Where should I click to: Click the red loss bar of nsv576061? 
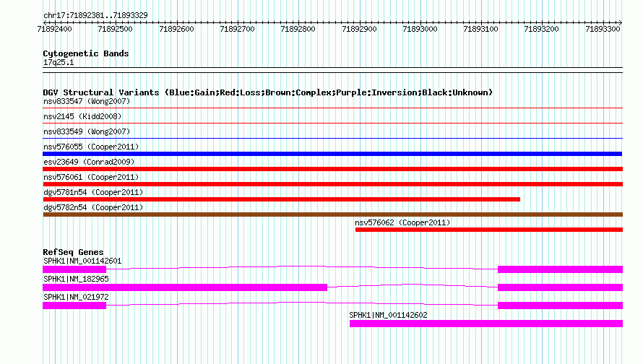pos(332,184)
